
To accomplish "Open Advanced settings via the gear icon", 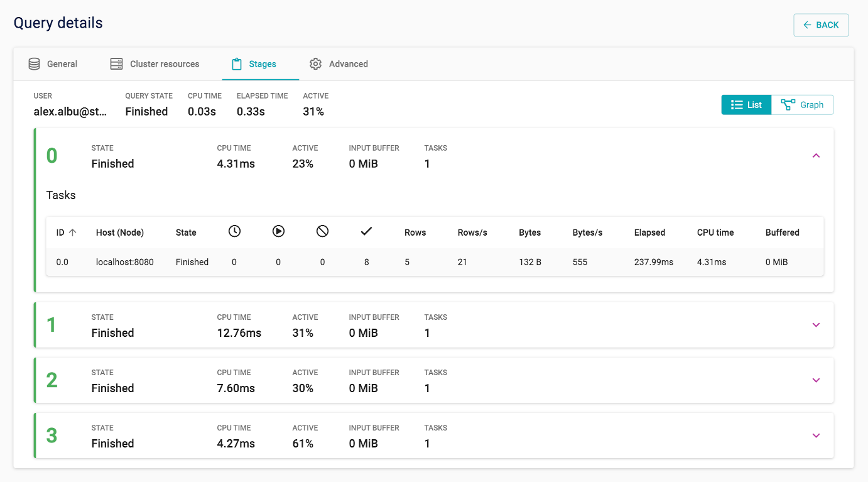I will pyautogui.click(x=315, y=63).
